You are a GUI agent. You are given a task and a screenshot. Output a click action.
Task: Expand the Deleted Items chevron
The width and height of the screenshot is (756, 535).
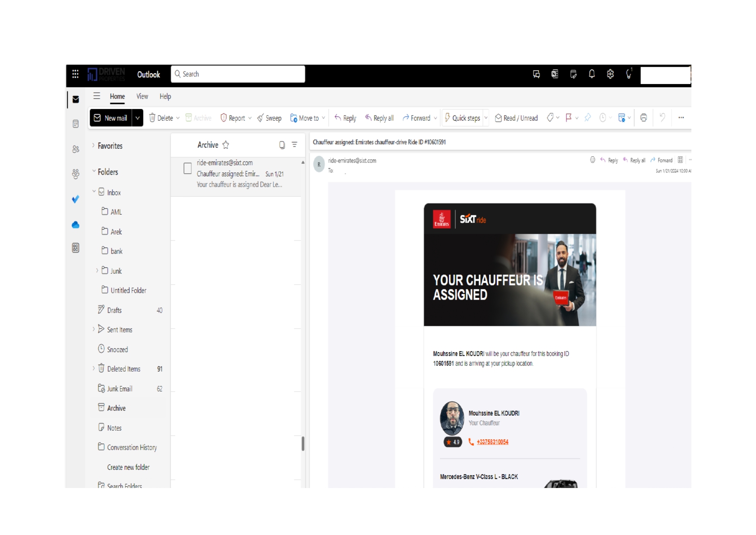(x=94, y=369)
